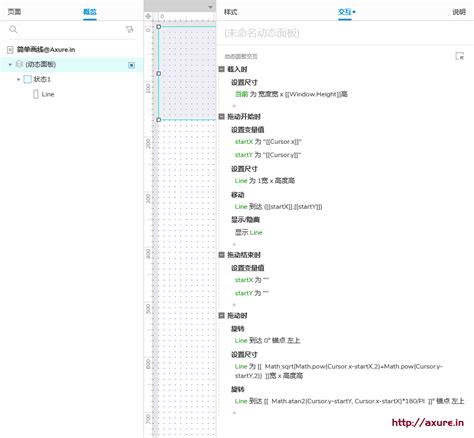Click the 显示/隐藏 action heading

[x=245, y=219]
